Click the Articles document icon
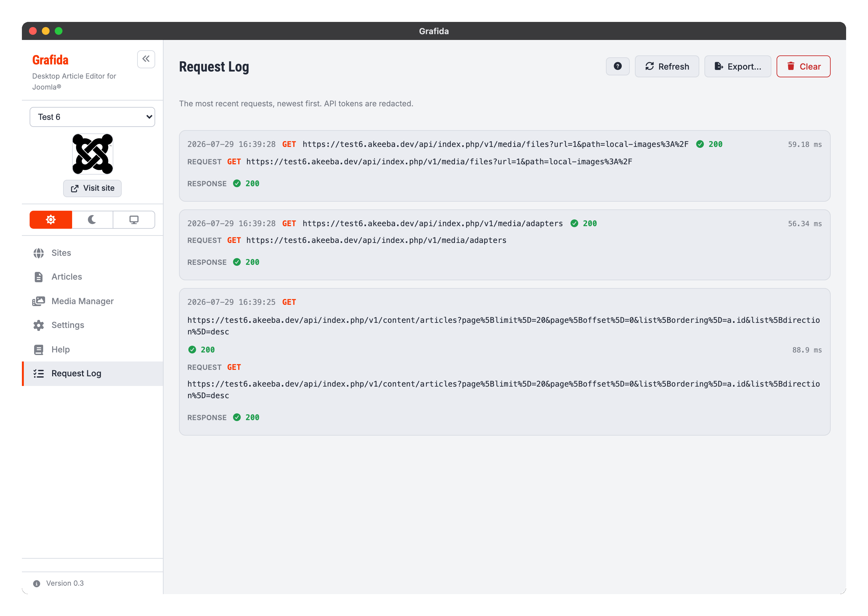Screen dimensions: 868x616 39,277
